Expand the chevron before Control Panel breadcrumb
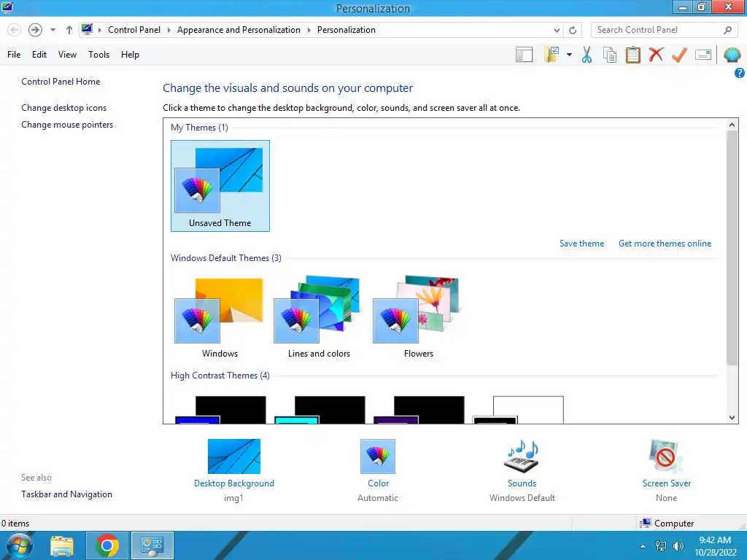 tap(99, 30)
